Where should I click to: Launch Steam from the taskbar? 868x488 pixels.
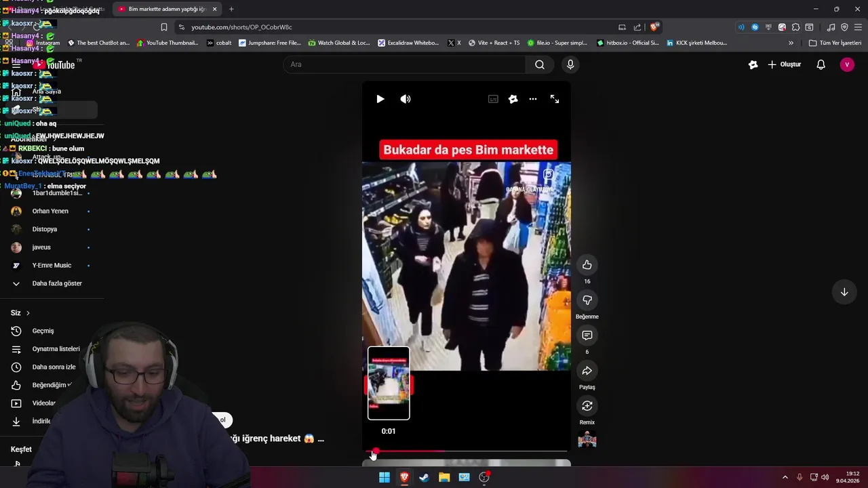424,477
